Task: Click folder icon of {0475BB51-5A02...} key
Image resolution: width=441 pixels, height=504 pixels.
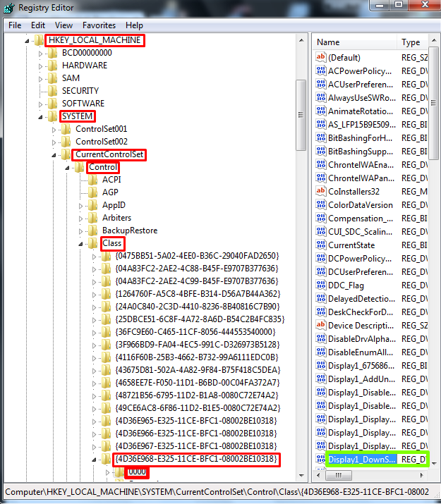Action: (x=106, y=256)
